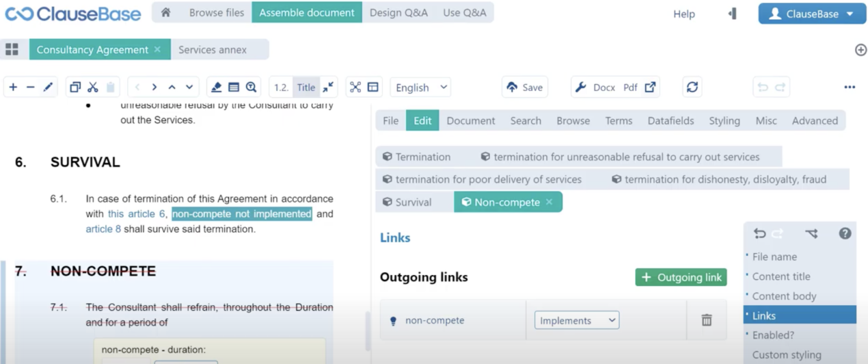The height and width of the screenshot is (364, 868).
Task: Open export settings via wrench icon
Action: pyautogui.click(x=580, y=87)
